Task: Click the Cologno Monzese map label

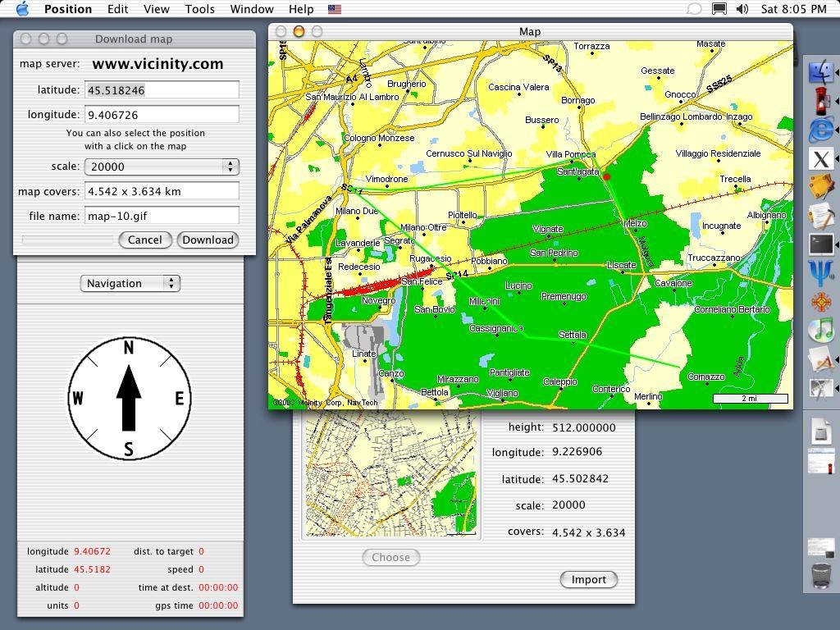Action: click(379, 138)
